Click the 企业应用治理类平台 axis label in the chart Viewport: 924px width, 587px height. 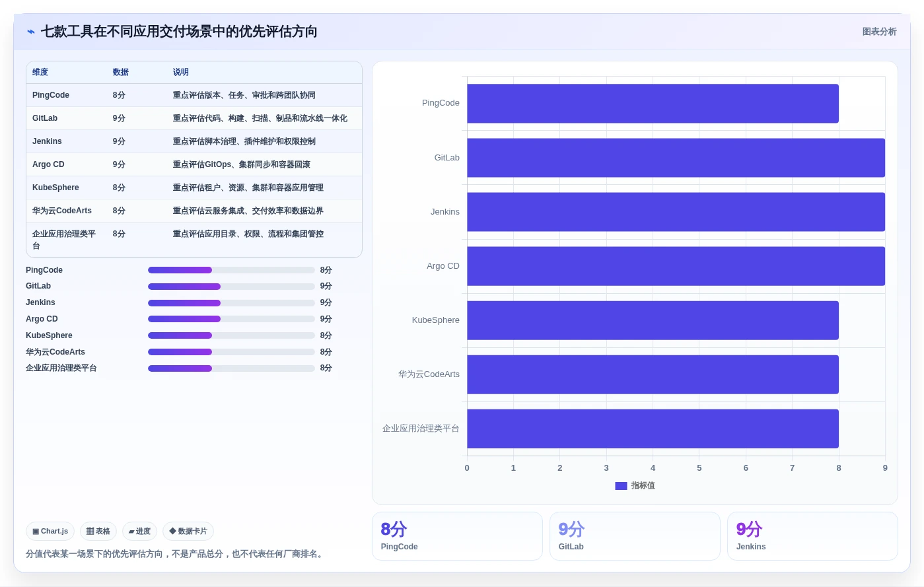421,429
